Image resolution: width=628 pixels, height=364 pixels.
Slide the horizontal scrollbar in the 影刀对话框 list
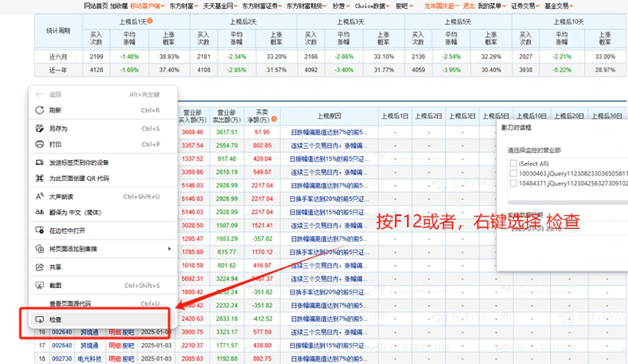click(568, 203)
